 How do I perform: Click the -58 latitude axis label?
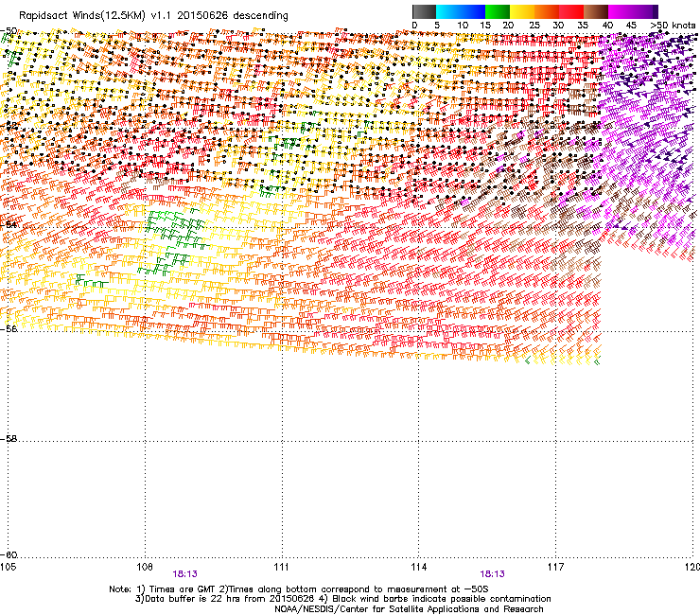[x=9, y=439]
